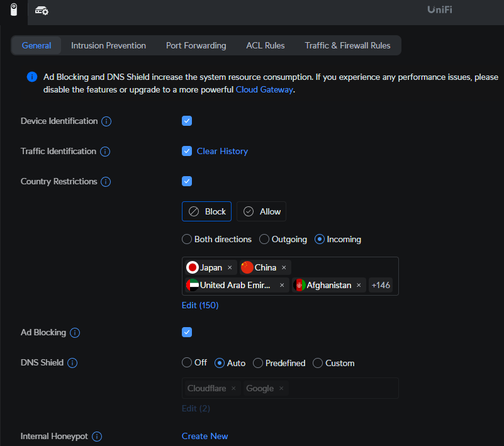Screen dimensions: 504x446
Task: Uncheck the Ad Blocking checkbox
Action: pyautogui.click(x=187, y=332)
